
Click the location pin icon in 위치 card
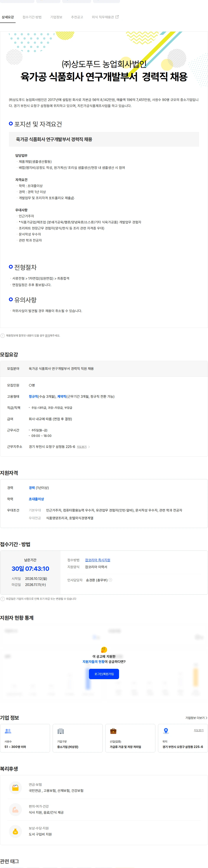click(x=166, y=731)
